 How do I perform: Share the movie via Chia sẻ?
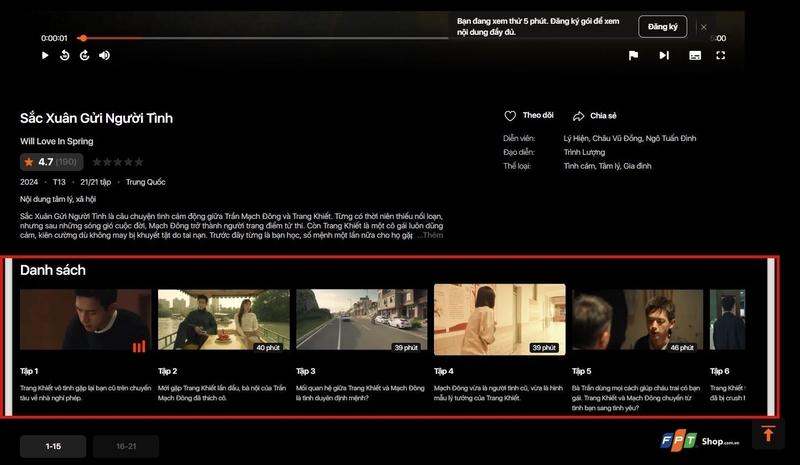pyautogui.click(x=595, y=116)
